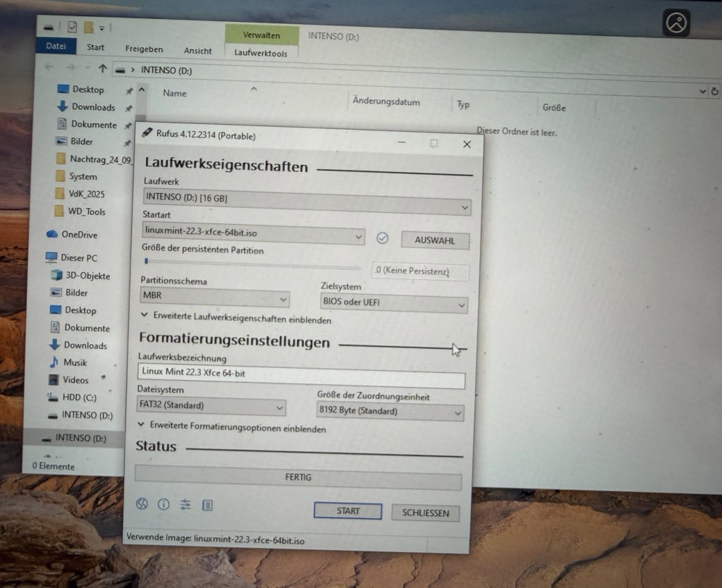Switch to the Start ribbon tab
This screenshot has width=722, height=588.
coord(95,47)
